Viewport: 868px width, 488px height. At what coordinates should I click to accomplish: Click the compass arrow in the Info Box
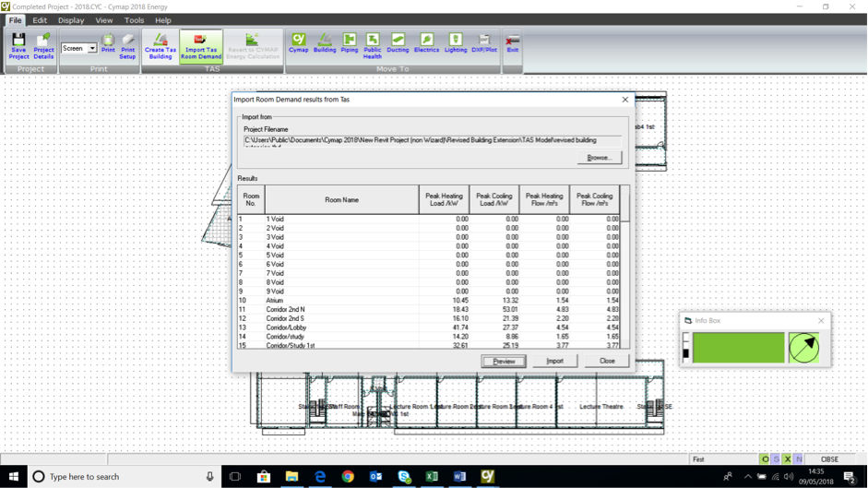pyautogui.click(x=803, y=348)
